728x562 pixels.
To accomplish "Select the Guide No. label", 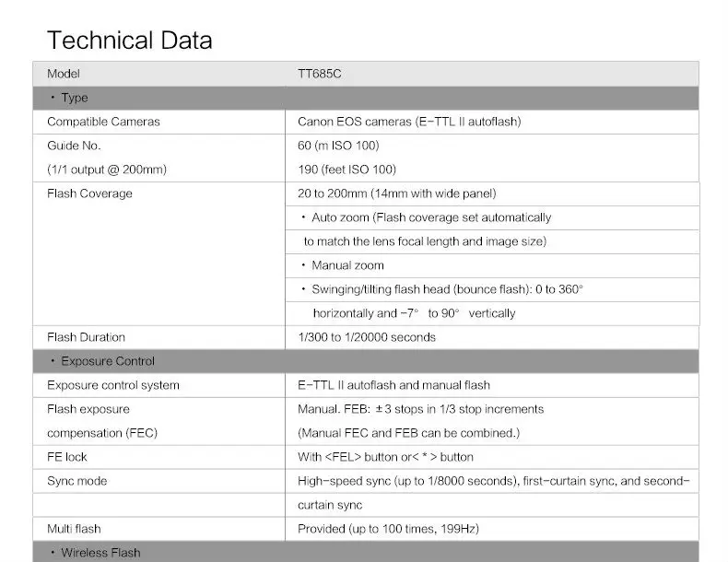I will point(74,146).
